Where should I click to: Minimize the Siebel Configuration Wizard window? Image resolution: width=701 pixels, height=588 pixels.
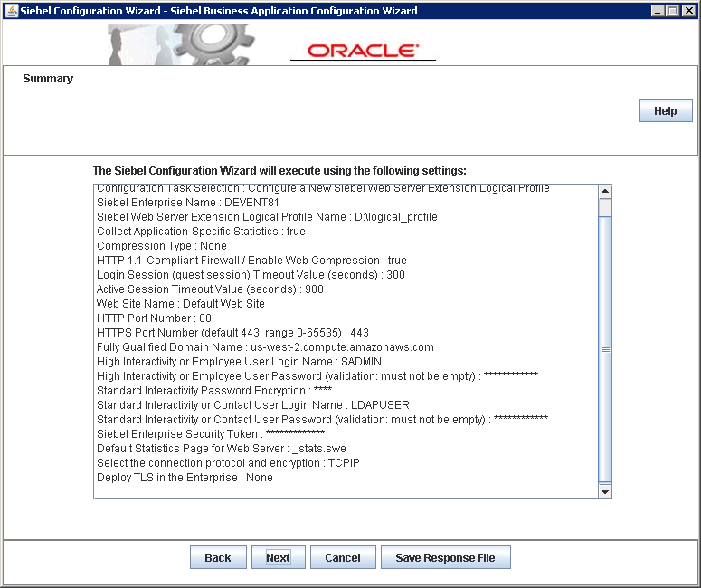657,11
